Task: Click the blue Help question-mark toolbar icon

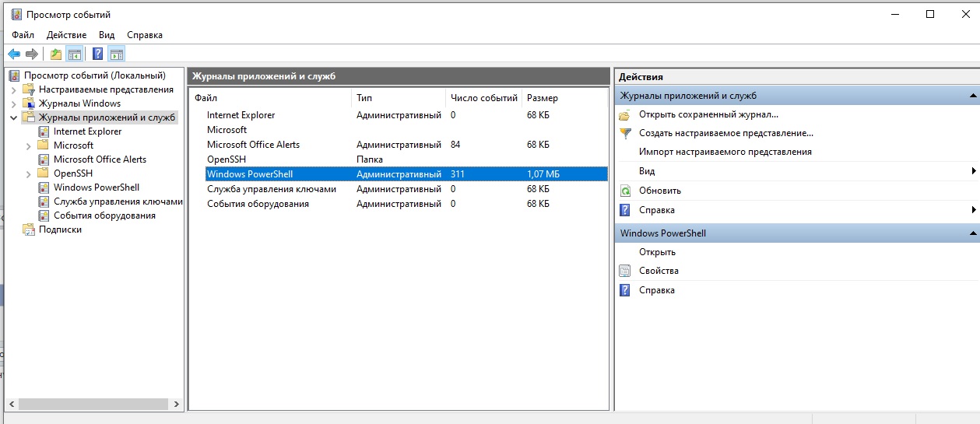Action: coord(97,54)
